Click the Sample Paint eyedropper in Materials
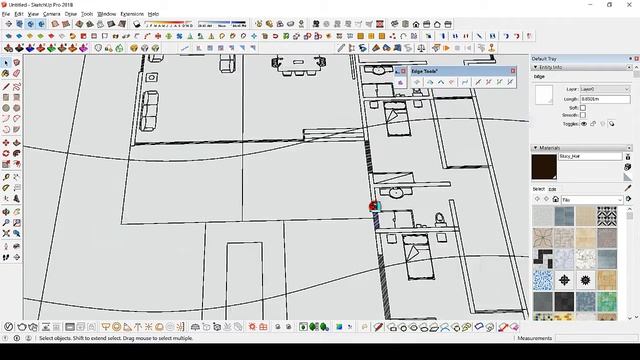 click(x=628, y=188)
